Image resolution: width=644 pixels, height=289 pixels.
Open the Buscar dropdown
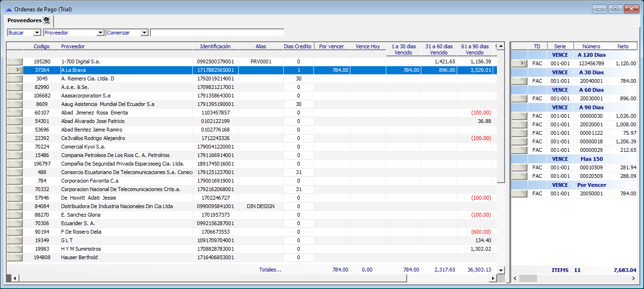click(x=37, y=33)
